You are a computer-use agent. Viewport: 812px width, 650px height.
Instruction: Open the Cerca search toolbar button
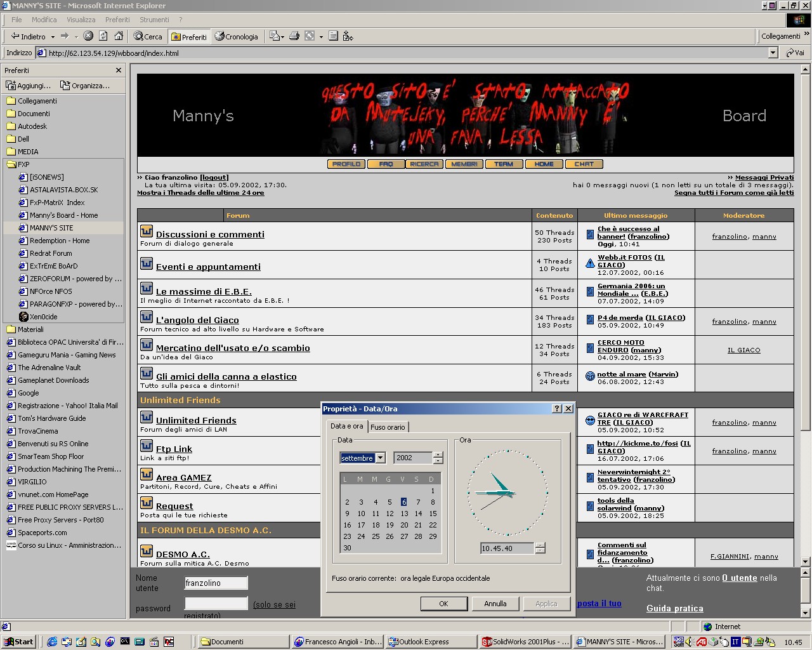[148, 36]
